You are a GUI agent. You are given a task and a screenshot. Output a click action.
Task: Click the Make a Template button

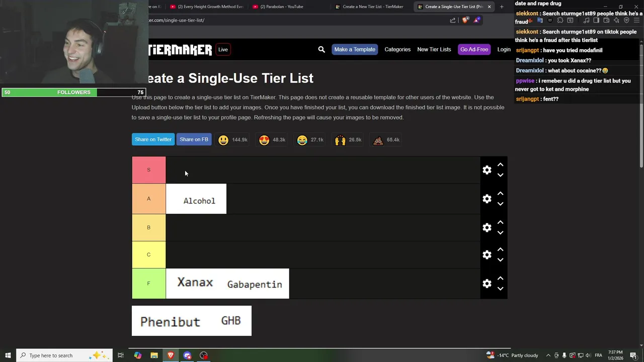(355, 49)
